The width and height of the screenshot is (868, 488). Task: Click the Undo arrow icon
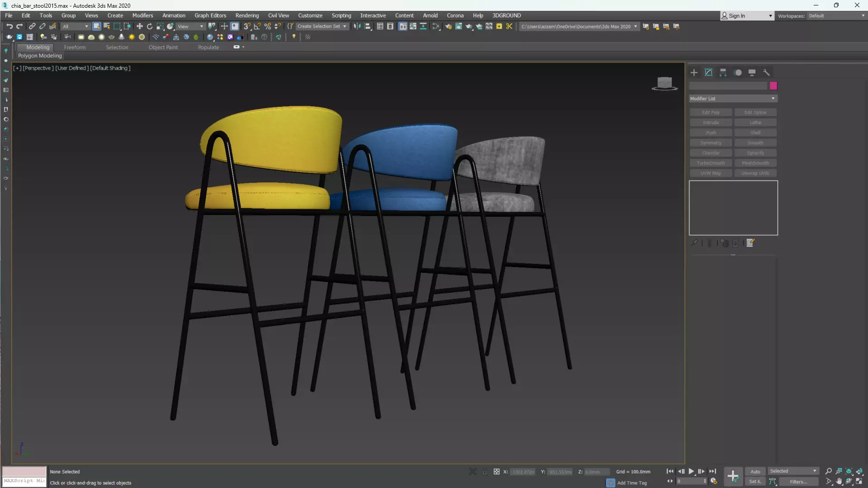coord(9,26)
